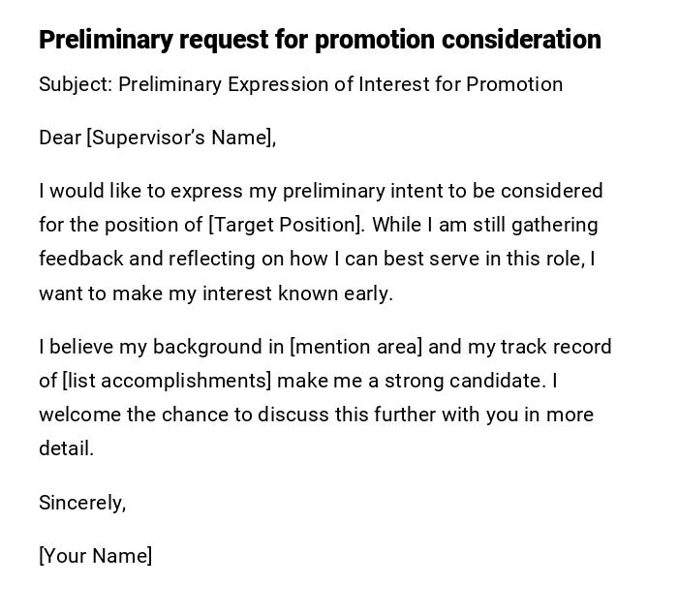
Task: Click the word 'Dear' in greeting
Action: click(x=60, y=138)
